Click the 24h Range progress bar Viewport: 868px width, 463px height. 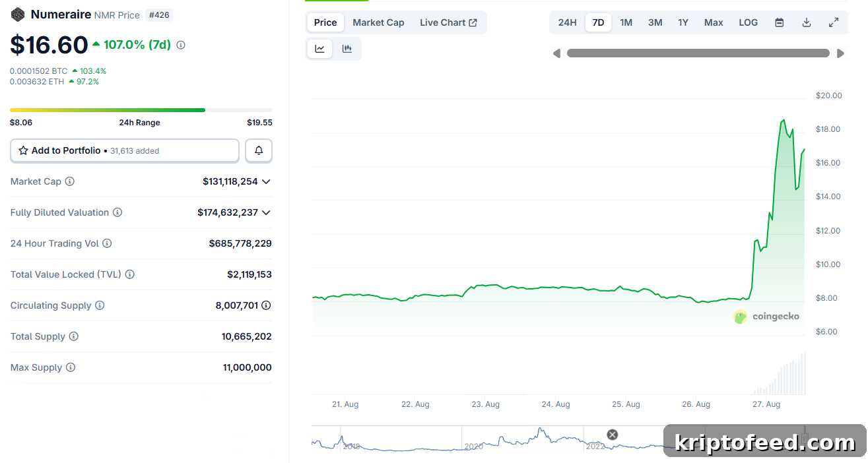[141, 110]
